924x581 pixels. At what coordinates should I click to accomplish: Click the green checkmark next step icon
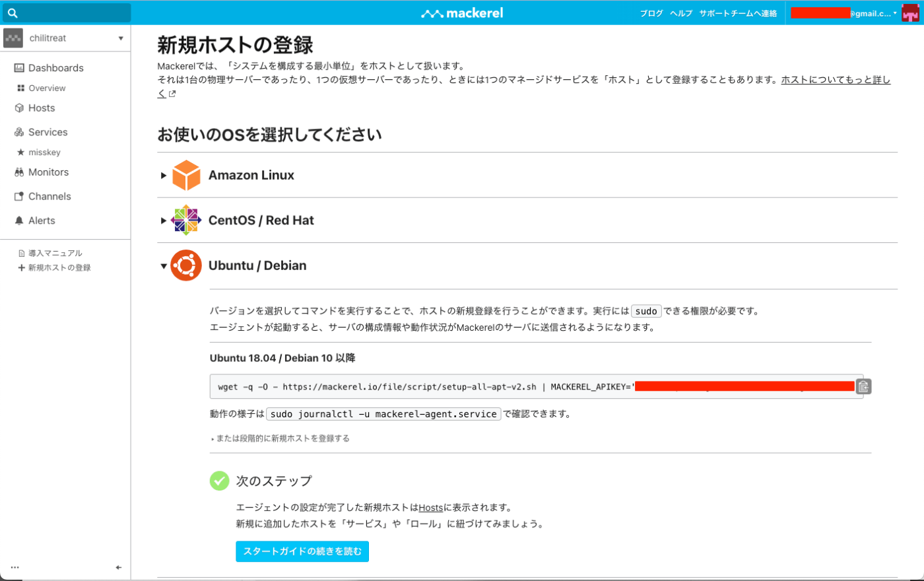pyautogui.click(x=219, y=481)
